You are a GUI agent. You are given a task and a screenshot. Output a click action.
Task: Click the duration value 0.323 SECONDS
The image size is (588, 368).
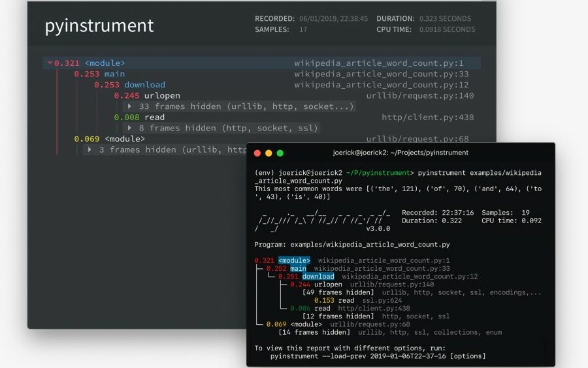coord(445,19)
